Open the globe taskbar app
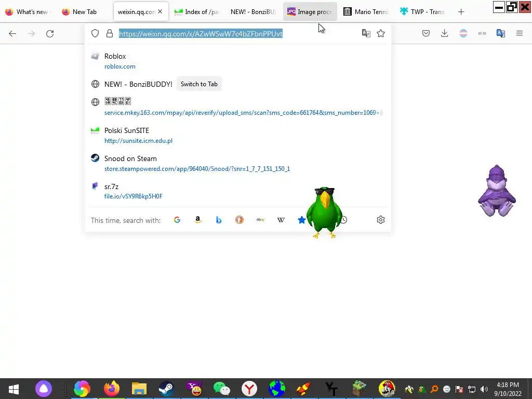Viewport: 532px width, 399px height. 277,389
